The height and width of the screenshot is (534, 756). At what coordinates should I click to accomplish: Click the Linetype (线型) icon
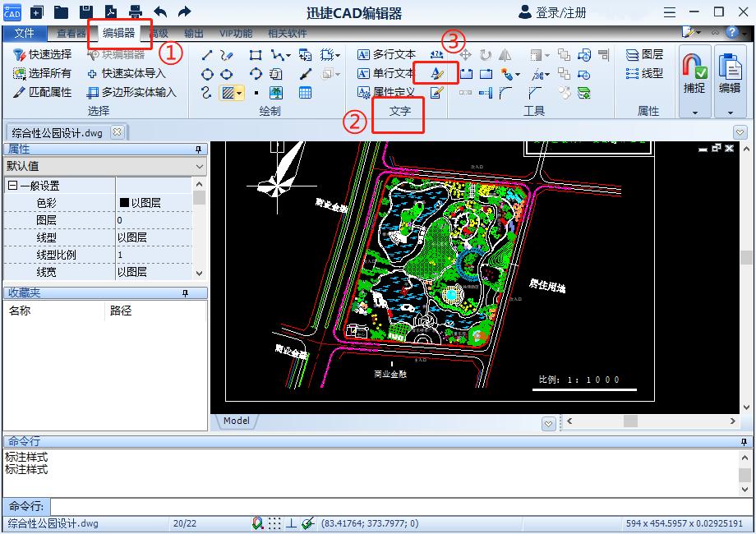(644, 73)
